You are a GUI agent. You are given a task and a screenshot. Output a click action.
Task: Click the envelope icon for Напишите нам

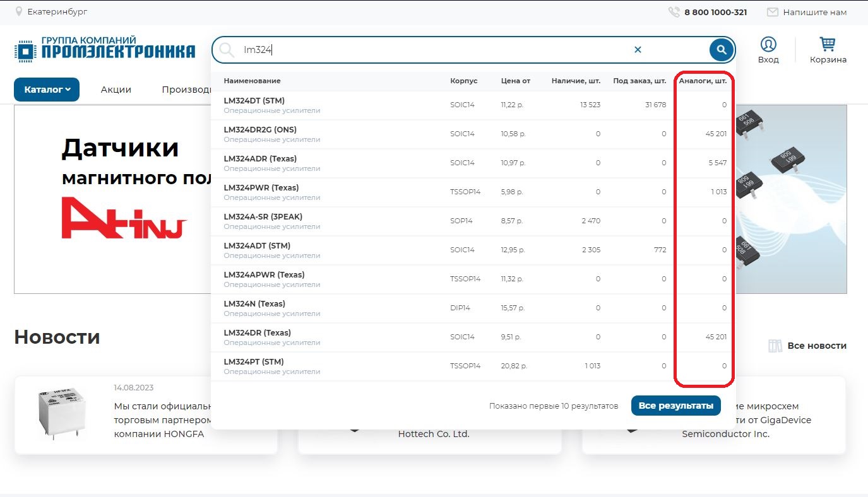click(x=772, y=12)
